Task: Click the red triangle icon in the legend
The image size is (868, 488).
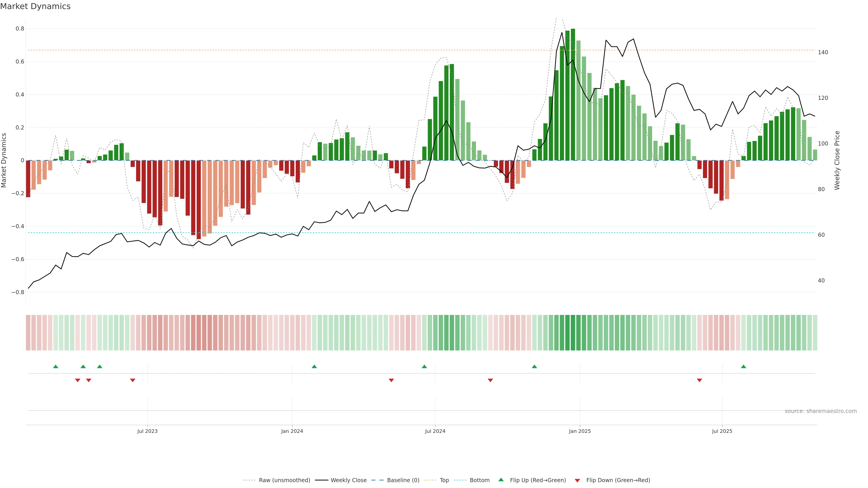Action: [x=577, y=481]
